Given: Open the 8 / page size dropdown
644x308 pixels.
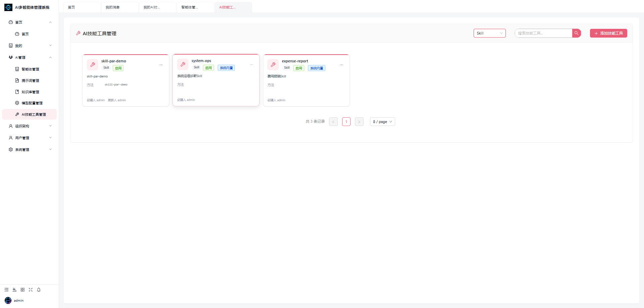Looking at the screenshot, I should point(382,122).
